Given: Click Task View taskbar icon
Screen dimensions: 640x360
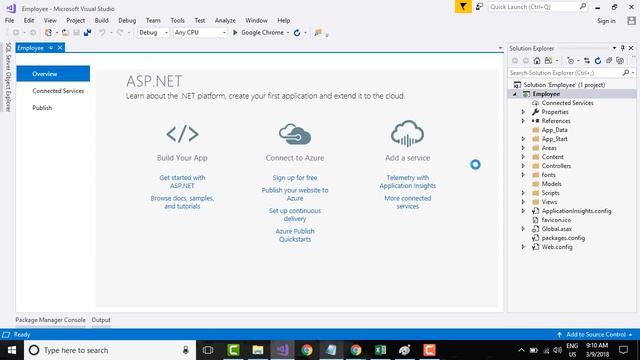Looking at the screenshot, I should (x=208, y=350).
